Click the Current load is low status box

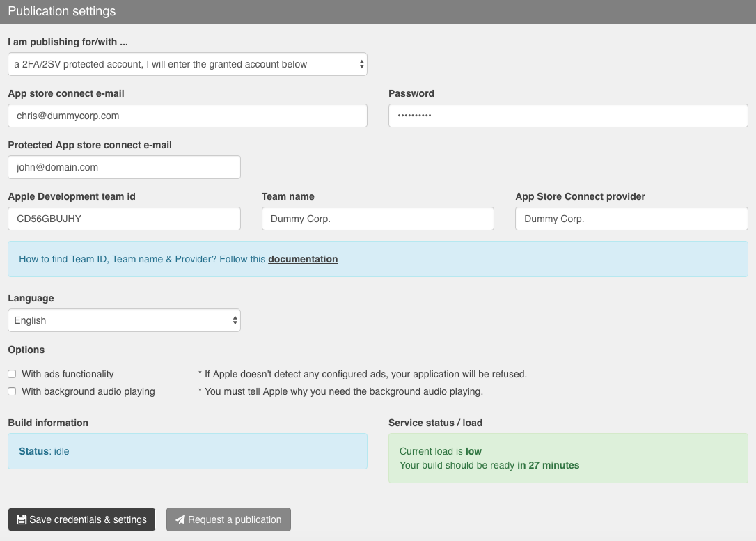[x=567, y=458]
